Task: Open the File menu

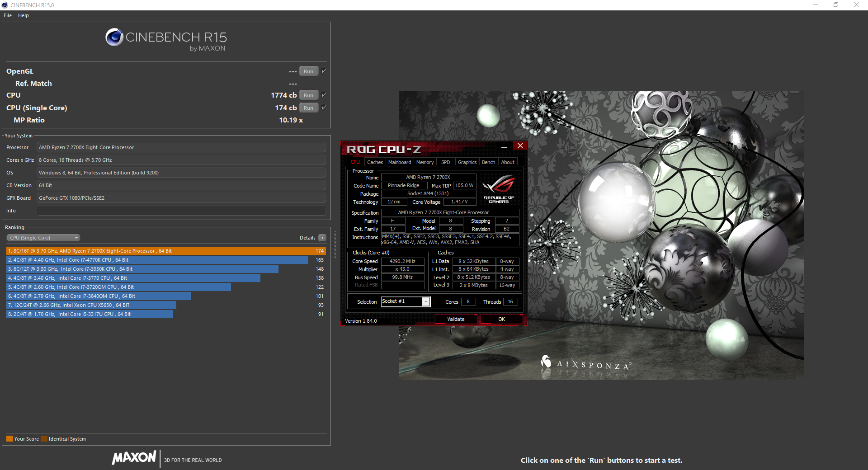Action: (x=8, y=15)
